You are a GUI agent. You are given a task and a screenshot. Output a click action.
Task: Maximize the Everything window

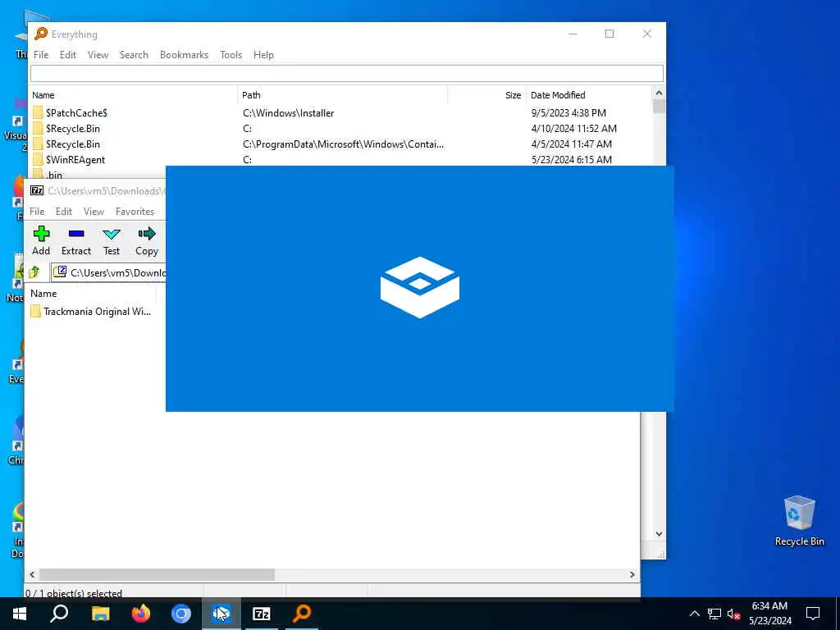pyautogui.click(x=609, y=34)
